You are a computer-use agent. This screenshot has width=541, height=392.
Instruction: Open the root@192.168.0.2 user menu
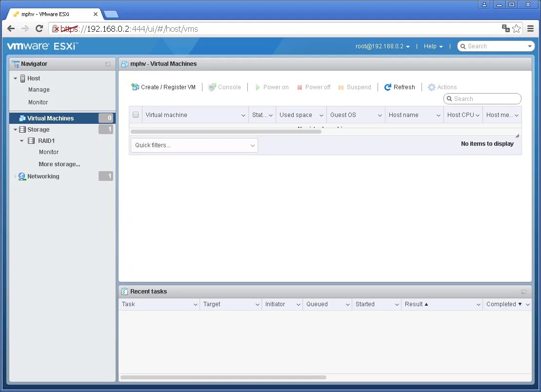(383, 46)
